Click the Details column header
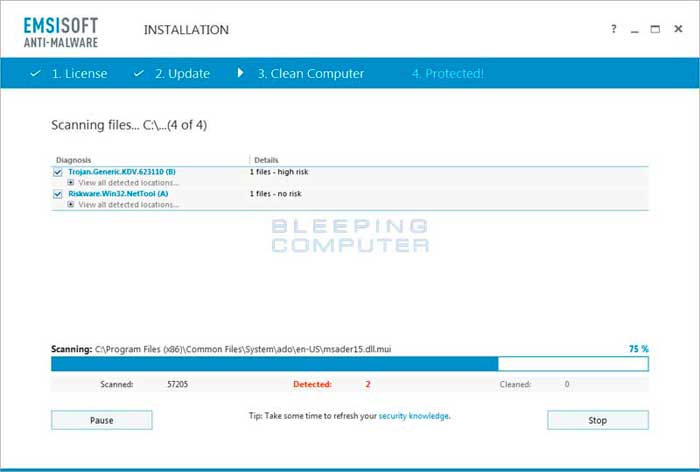This screenshot has width=700, height=472. point(266,160)
